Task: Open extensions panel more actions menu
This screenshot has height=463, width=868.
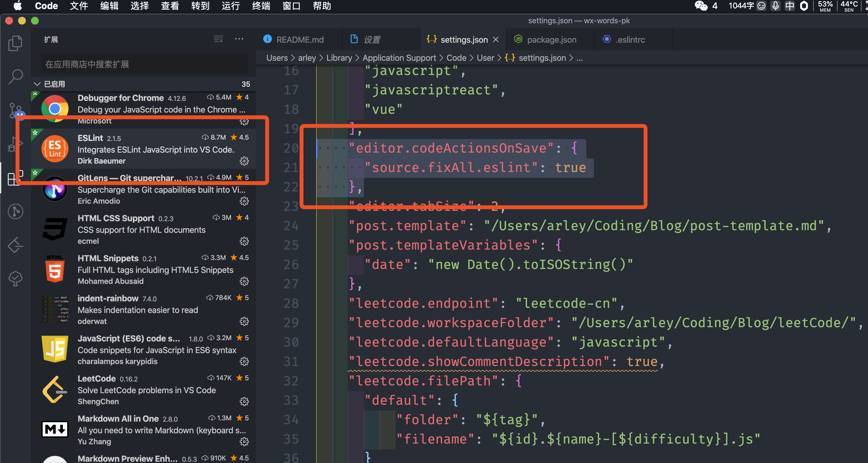Action: click(x=239, y=39)
